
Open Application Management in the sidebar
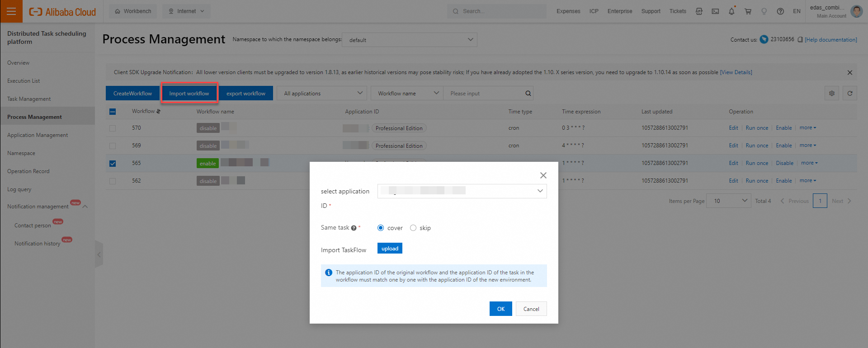point(38,135)
